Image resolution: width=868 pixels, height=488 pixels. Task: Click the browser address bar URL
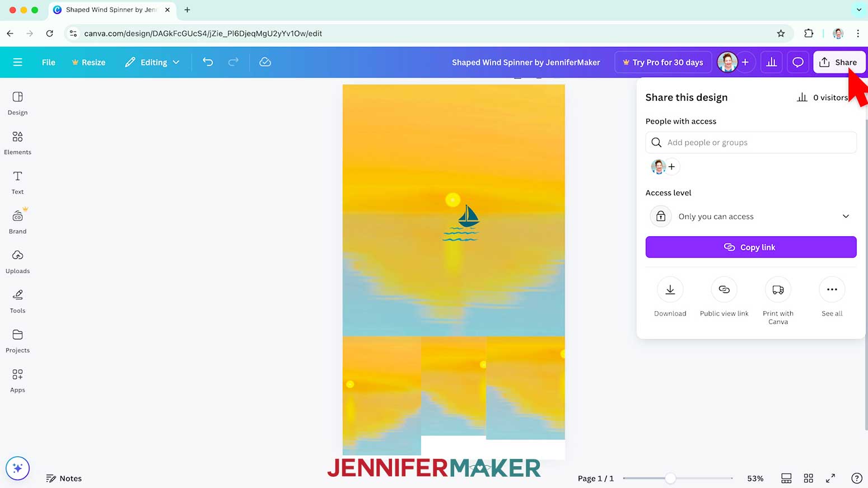[x=203, y=34]
